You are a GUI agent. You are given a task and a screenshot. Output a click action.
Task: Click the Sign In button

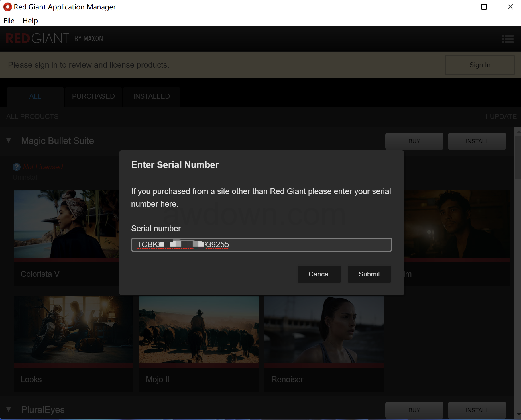(x=480, y=65)
